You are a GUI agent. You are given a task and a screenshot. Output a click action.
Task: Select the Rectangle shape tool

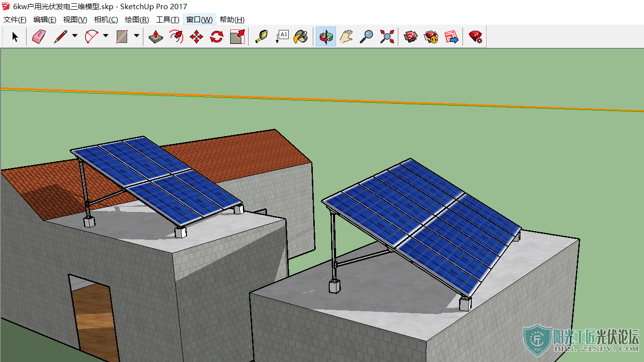click(122, 37)
